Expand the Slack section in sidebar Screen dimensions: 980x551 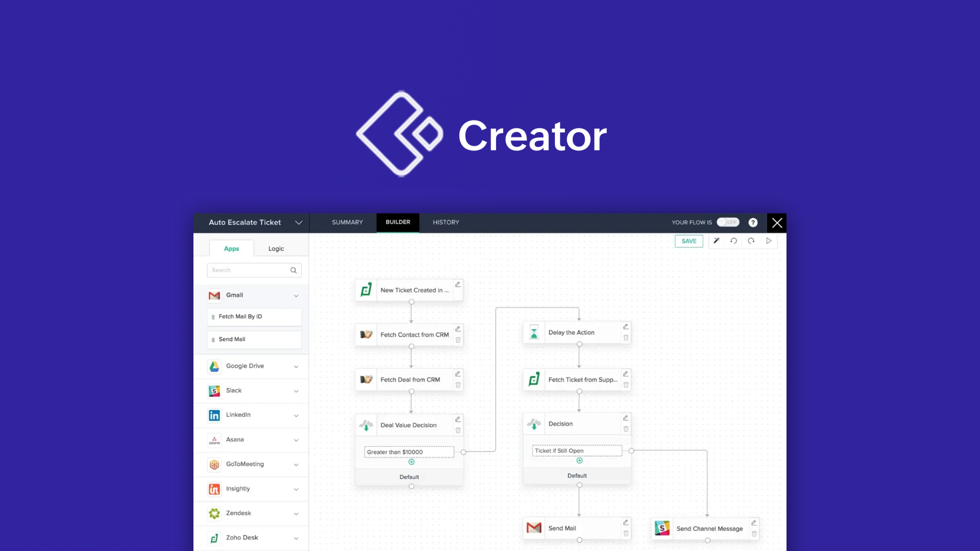296,390
